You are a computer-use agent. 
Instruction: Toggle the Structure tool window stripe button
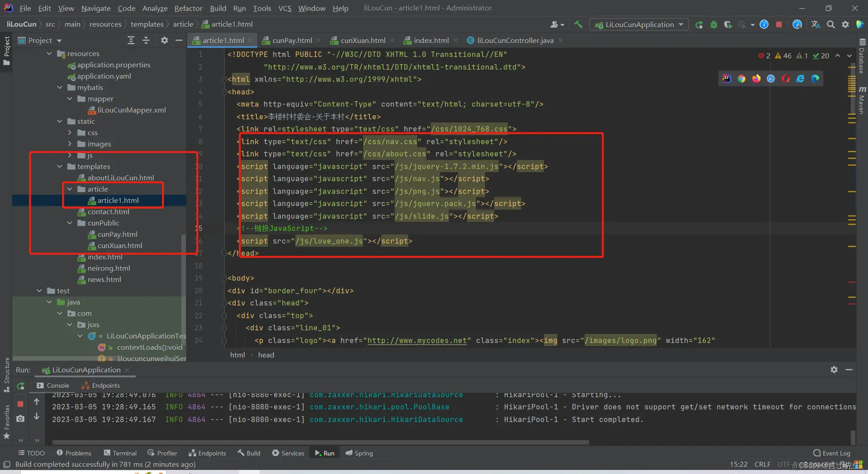tap(6, 374)
